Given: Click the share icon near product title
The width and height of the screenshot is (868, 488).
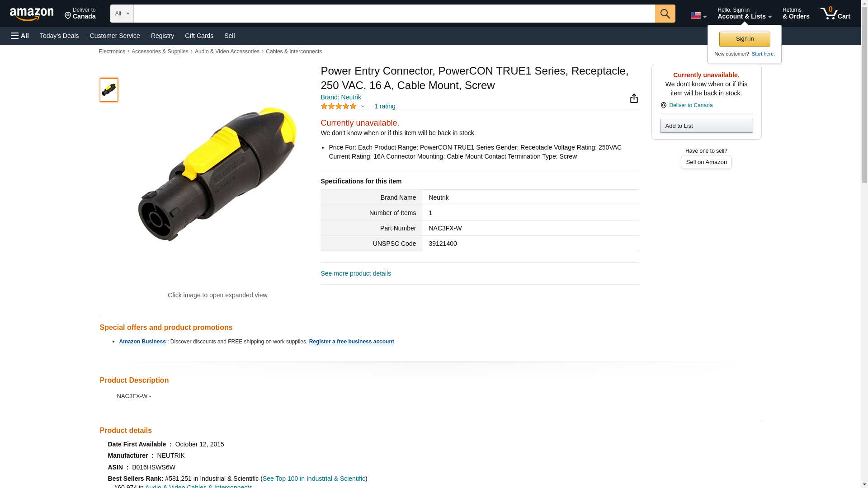Looking at the screenshot, I should pyautogui.click(x=634, y=99).
